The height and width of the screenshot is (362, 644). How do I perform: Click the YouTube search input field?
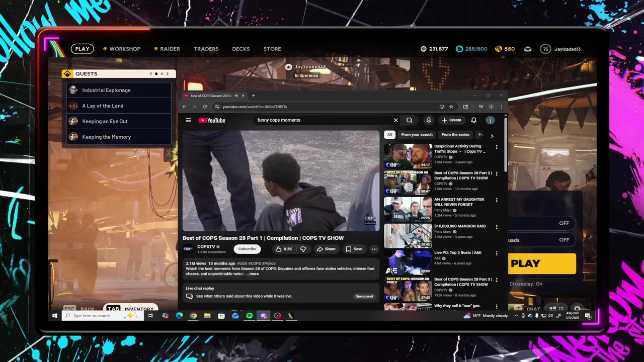323,120
